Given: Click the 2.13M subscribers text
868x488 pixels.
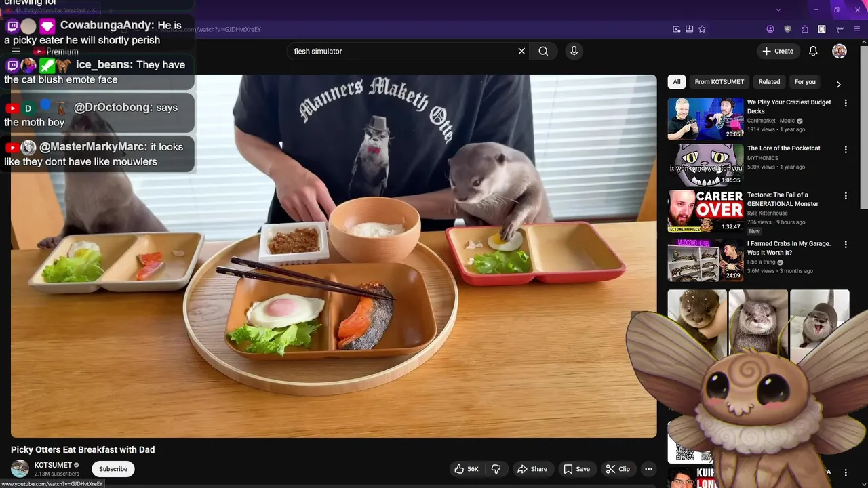Looking at the screenshot, I should [56, 474].
